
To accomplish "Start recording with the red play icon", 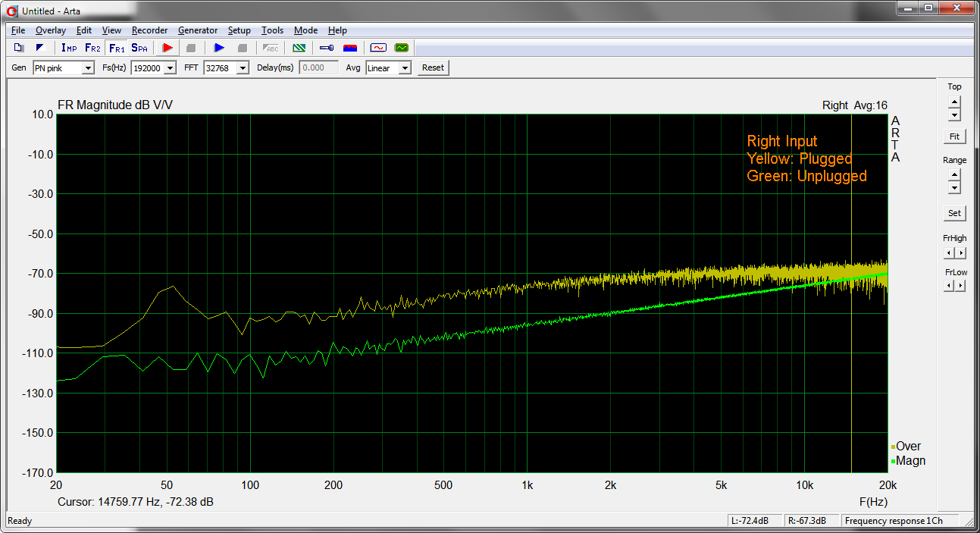I will point(168,48).
